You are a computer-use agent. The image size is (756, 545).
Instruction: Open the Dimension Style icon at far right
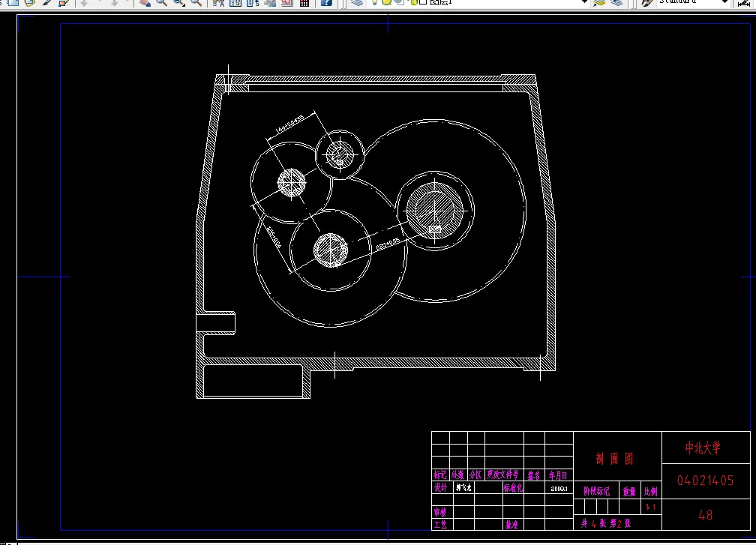(743, 3)
